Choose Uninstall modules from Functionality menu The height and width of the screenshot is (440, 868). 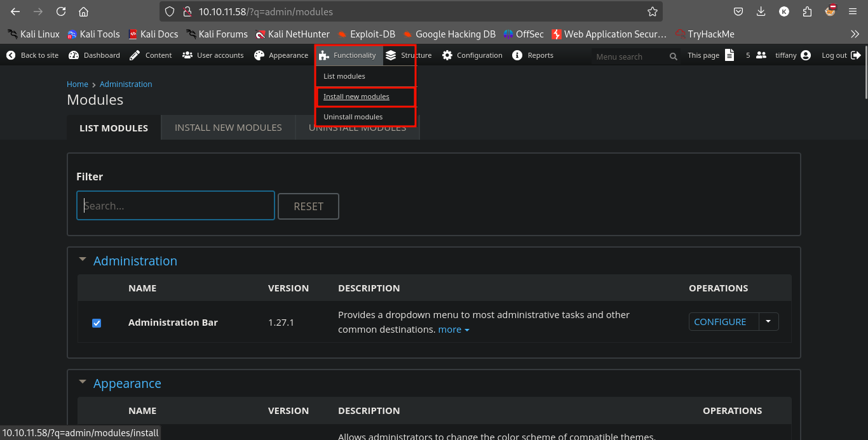(x=353, y=117)
